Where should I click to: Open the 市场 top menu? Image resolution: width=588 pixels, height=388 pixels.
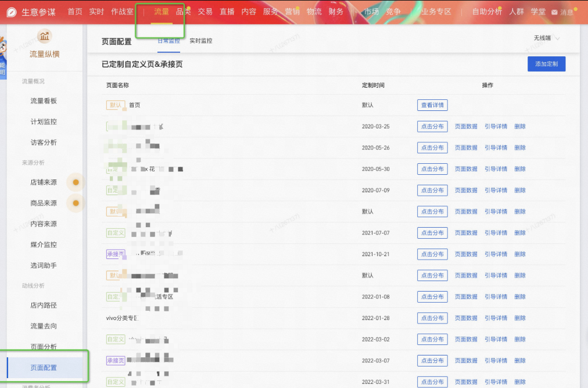tap(372, 12)
